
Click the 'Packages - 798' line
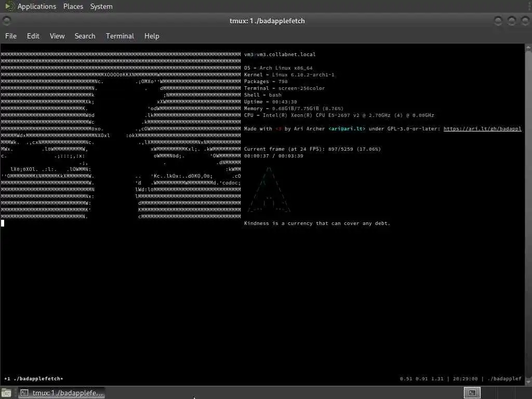click(x=265, y=82)
